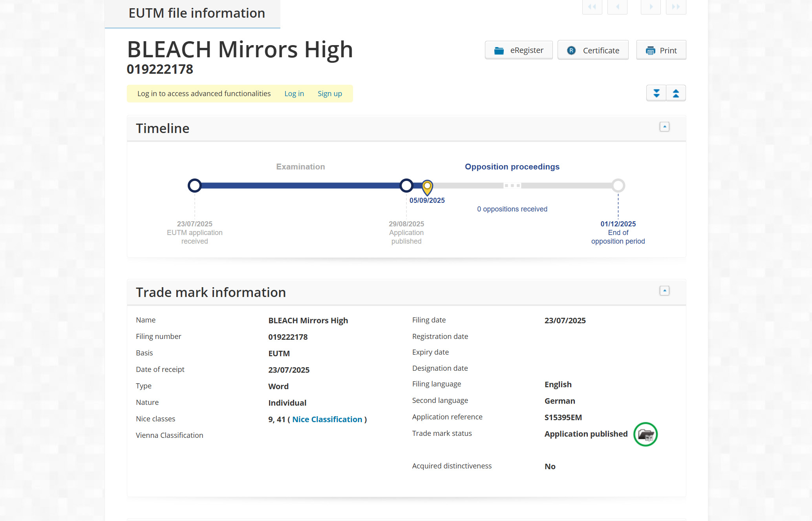Click the Timeline heading
Viewport: 812px width, 521px height.
[163, 128]
